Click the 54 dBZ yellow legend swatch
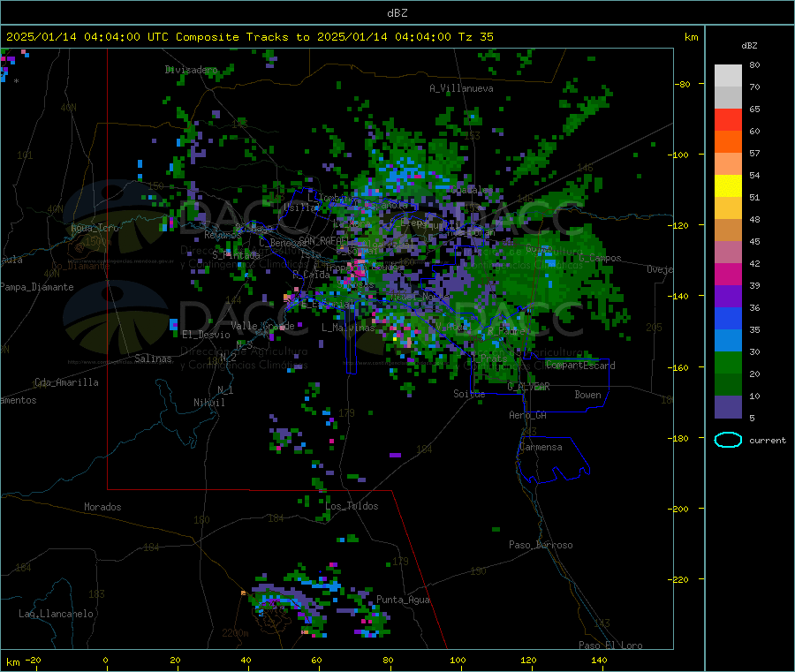 click(728, 185)
